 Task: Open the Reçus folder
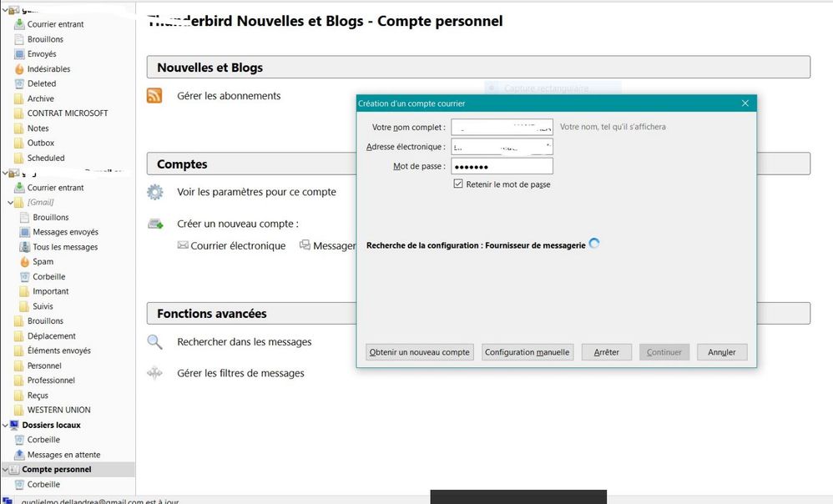[38, 396]
